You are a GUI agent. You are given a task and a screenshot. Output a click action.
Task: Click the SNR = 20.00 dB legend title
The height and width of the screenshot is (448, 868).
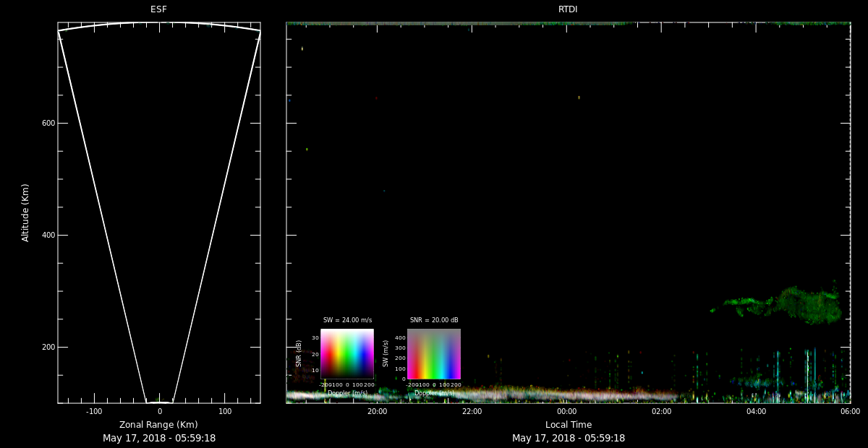[x=434, y=320]
